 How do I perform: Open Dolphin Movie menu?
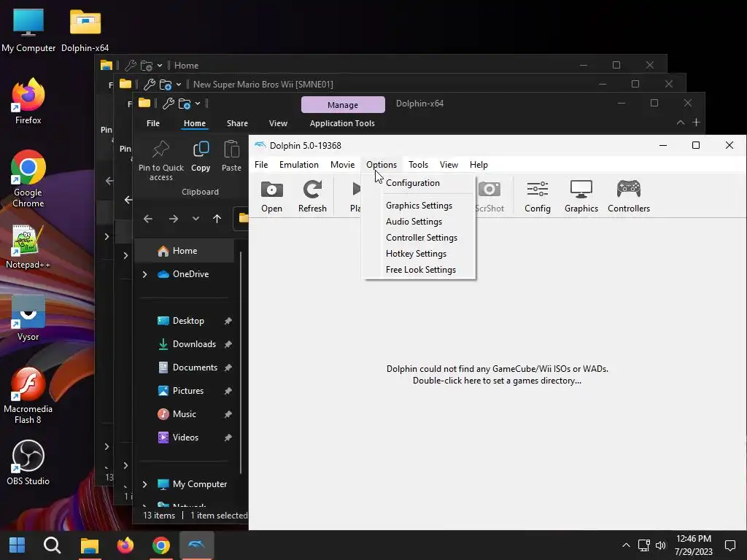(x=343, y=165)
